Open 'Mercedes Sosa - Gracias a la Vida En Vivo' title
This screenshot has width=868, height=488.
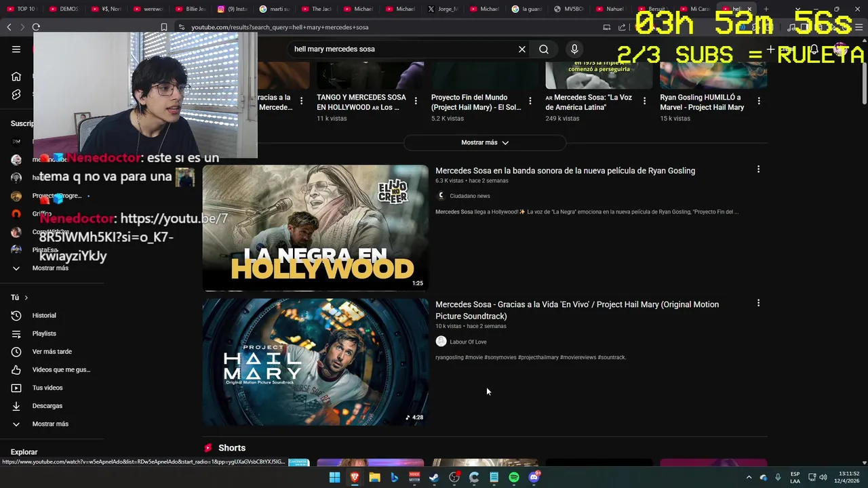577,310
